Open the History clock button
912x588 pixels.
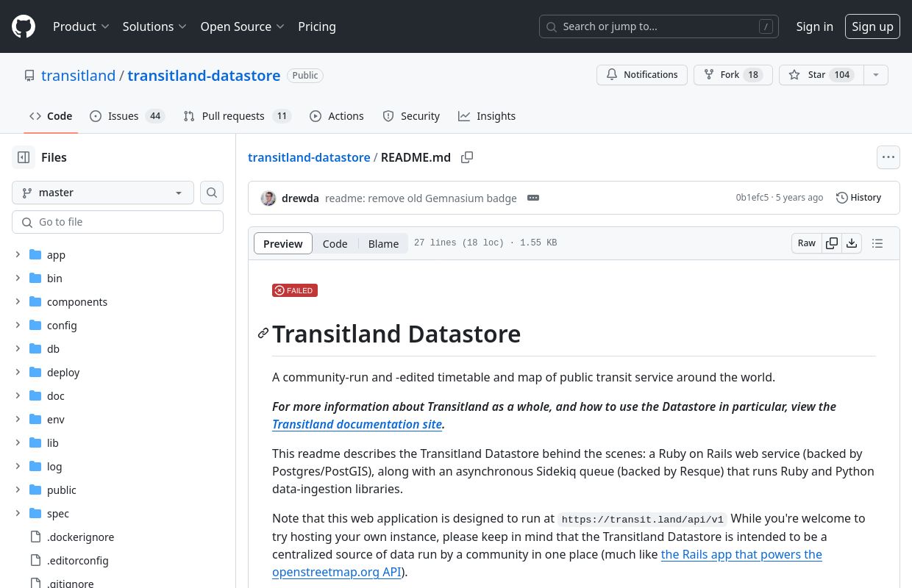tap(859, 198)
